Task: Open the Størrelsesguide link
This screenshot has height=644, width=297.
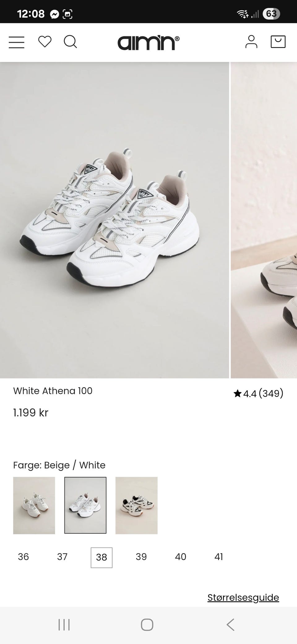Action: pos(243,597)
